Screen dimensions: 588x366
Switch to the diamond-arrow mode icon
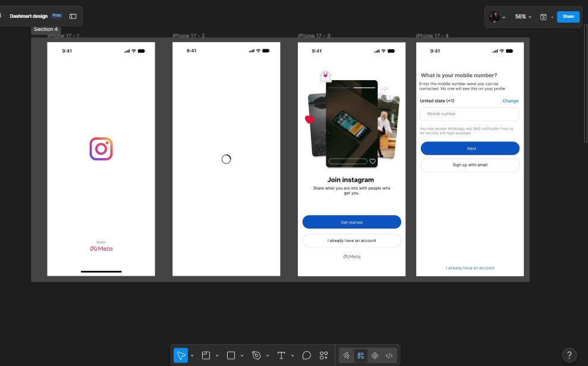pos(375,355)
